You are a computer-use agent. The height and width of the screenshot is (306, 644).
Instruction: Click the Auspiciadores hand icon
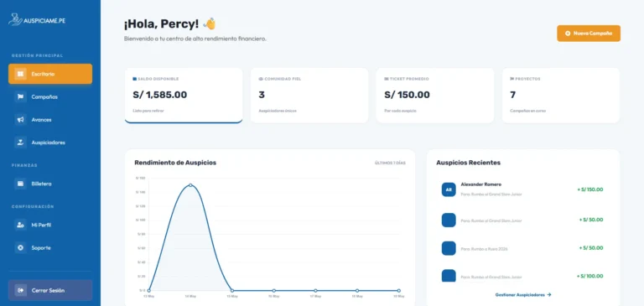coord(20,143)
